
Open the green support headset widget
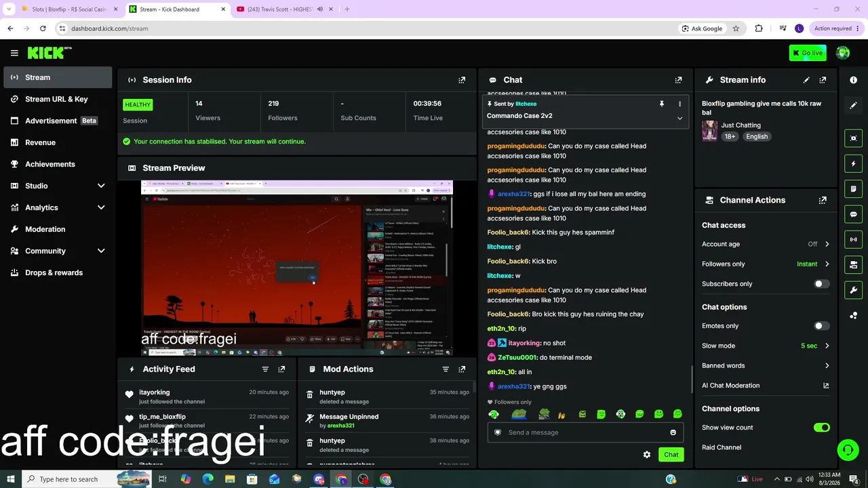coord(846,449)
